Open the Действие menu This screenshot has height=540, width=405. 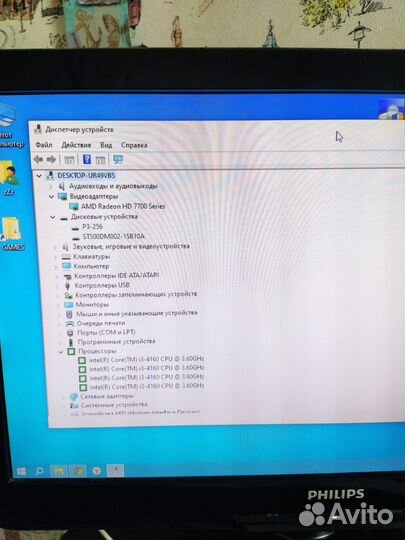tap(76, 145)
